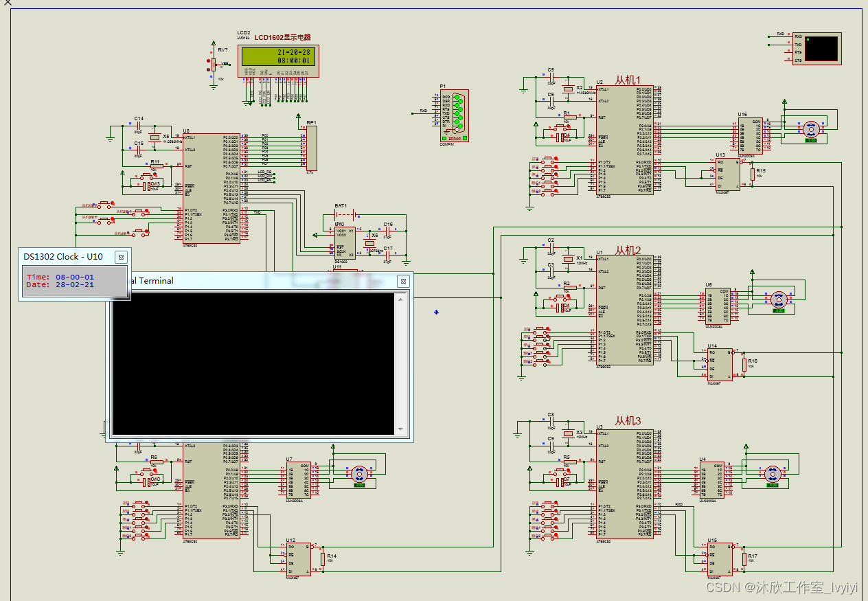Select the U15 MAX487 transceiver
868x601 pixels.
click(720, 558)
